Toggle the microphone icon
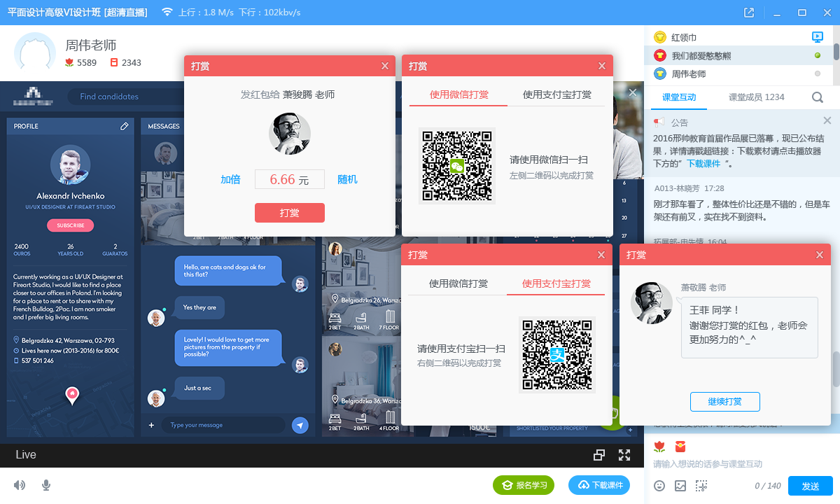Image resolution: width=840 pixels, height=504 pixels. point(46,485)
